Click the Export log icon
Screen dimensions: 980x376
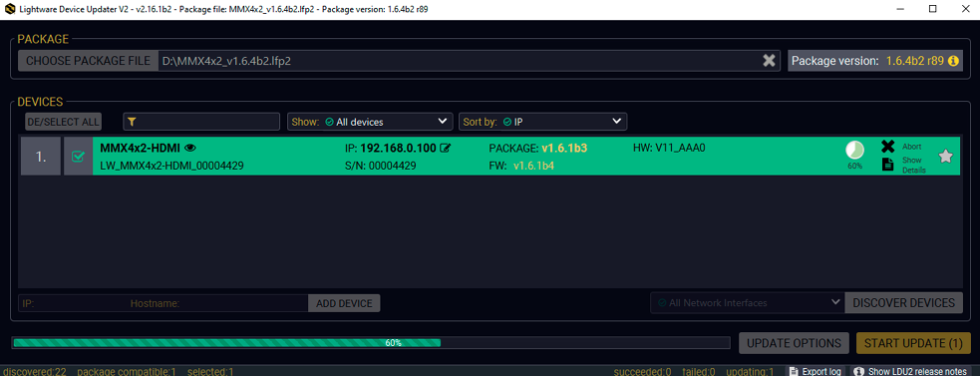tap(794, 371)
